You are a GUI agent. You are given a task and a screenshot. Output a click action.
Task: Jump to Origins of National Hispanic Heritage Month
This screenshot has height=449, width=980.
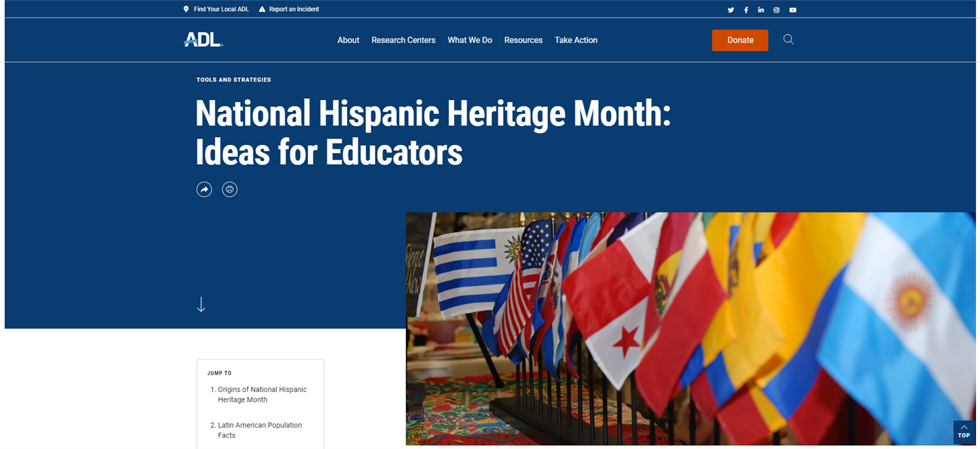[x=262, y=394]
